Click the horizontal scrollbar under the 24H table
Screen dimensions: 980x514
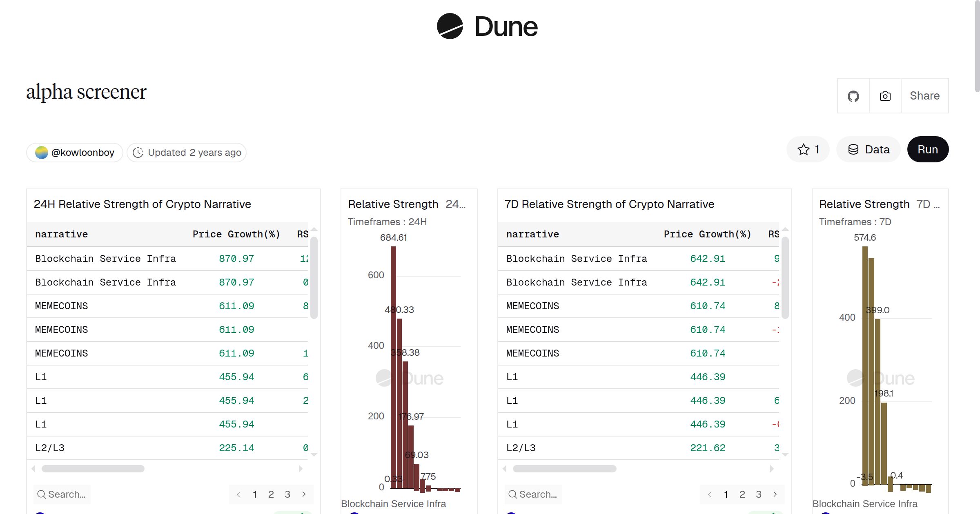point(92,469)
